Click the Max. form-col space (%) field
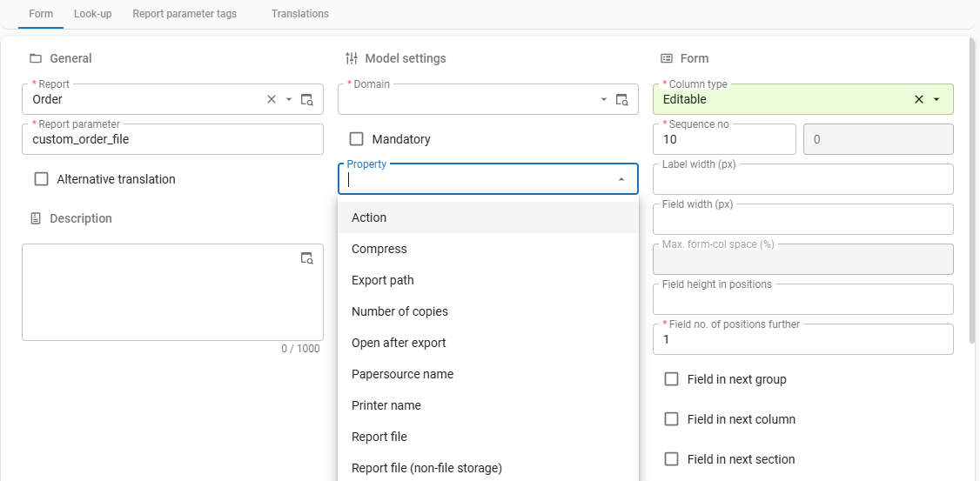980x481 pixels. tap(803, 259)
